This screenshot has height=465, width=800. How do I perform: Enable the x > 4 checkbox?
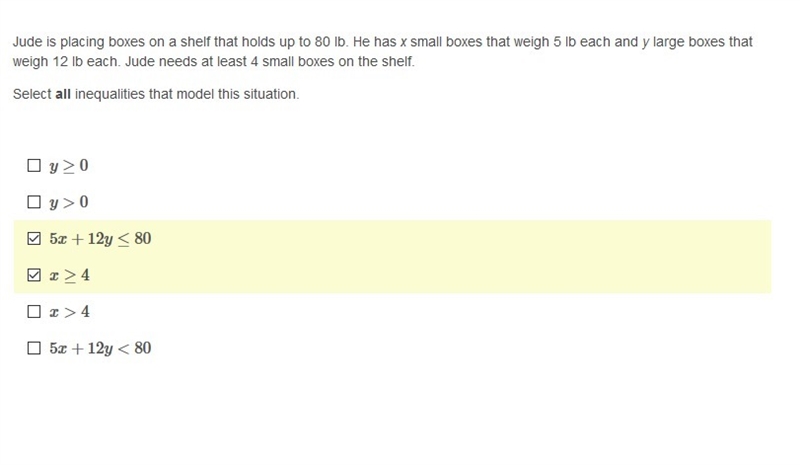(x=34, y=311)
